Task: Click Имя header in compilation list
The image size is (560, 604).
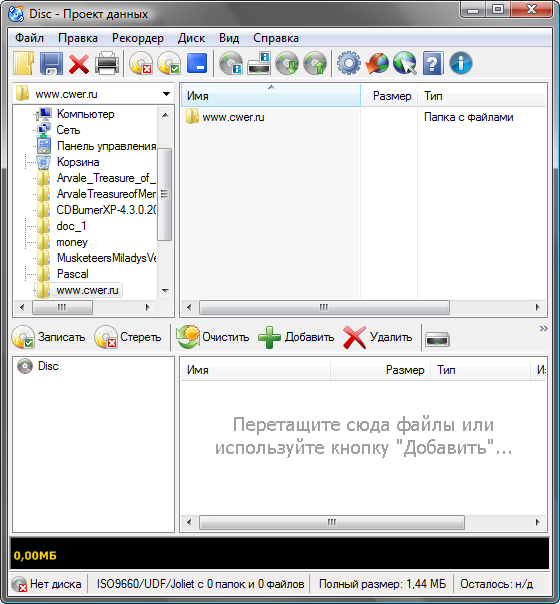Action: 255,370
